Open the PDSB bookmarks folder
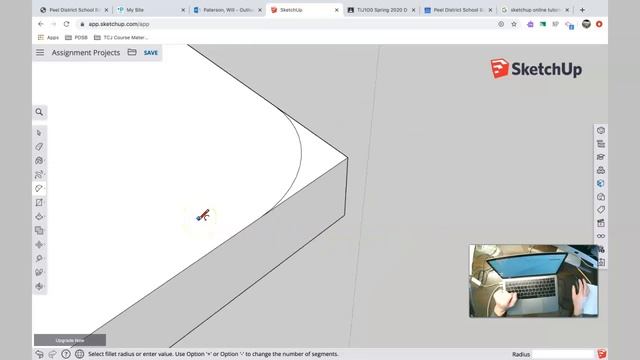The width and height of the screenshot is (640, 360). [76, 37]
